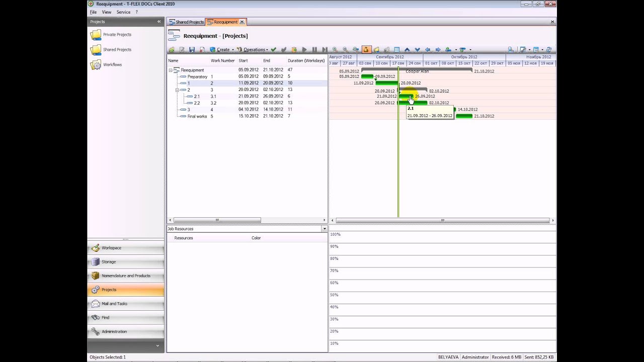Sort by the Work Number column header

[x=222, y=61]
